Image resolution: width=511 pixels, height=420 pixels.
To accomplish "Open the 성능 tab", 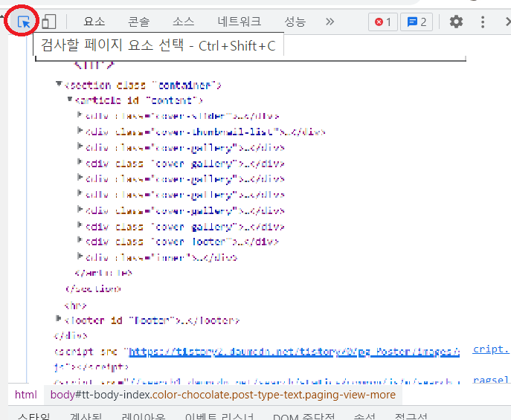I will click(295, 22).
